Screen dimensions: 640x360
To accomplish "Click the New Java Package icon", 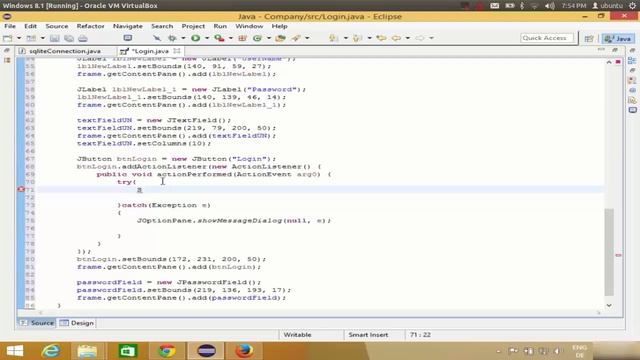I will (x=243, y=38).
